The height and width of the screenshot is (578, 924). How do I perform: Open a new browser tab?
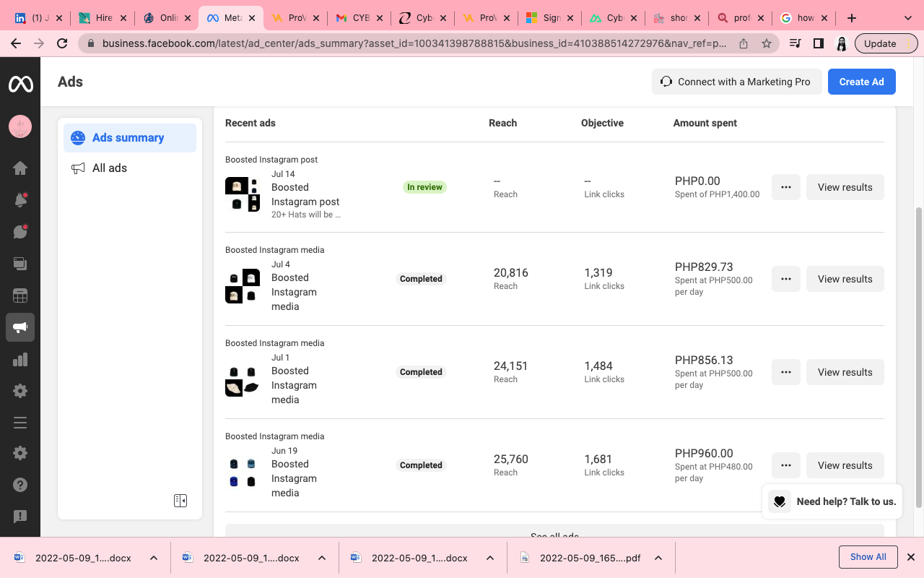click(852, 18)
